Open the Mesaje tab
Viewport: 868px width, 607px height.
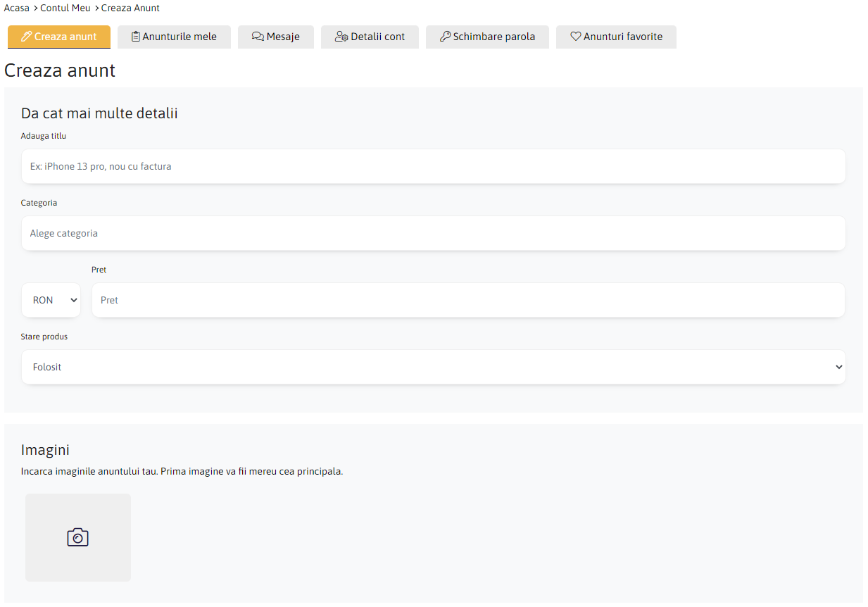coord(283,37)
